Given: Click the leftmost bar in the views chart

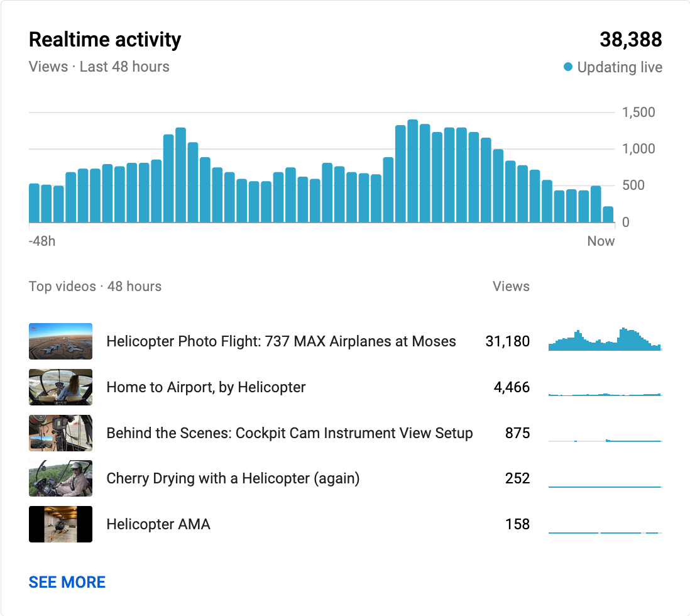Looking at the screenshot, I should click(x=34, y=203).
